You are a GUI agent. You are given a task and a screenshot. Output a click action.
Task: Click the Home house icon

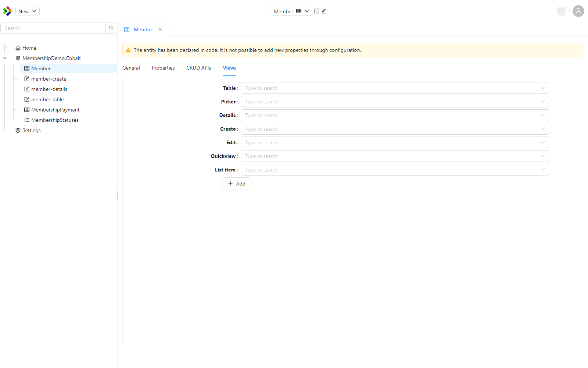pos(18,48)
